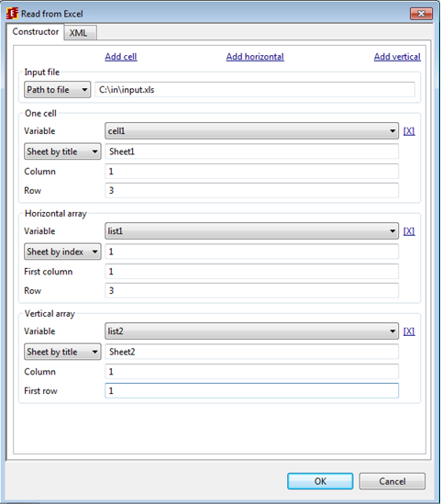Viewport: 442px width, 504px height.
Task: Open the list2 variable dropdown
Action: (252, 331)
